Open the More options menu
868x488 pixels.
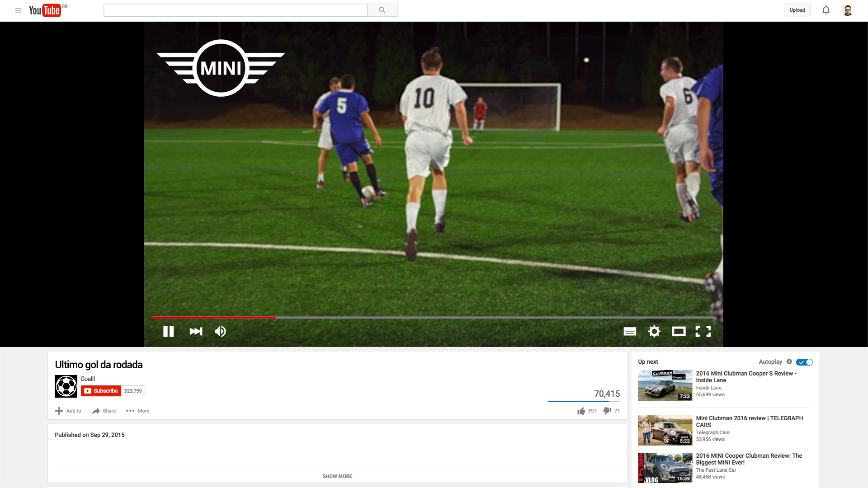pos(137,411)
